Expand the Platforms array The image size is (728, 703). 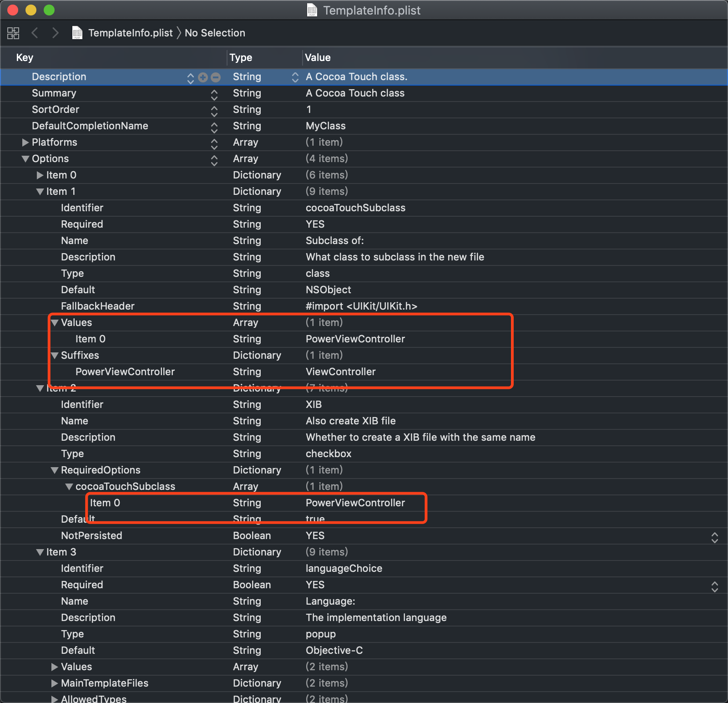25,143
